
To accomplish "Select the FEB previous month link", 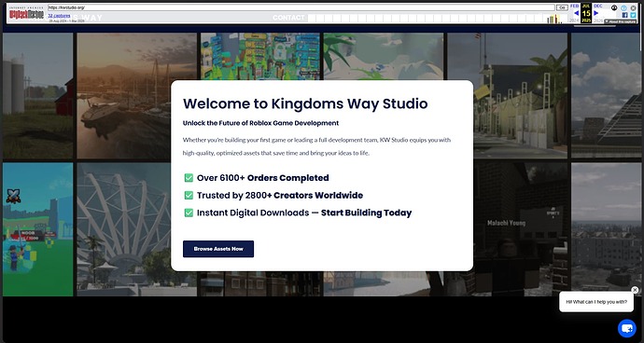I will click(x=575, y=6).
